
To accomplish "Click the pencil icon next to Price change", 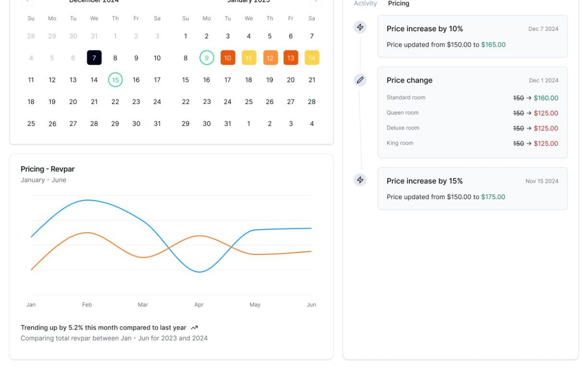I will 360,80.
